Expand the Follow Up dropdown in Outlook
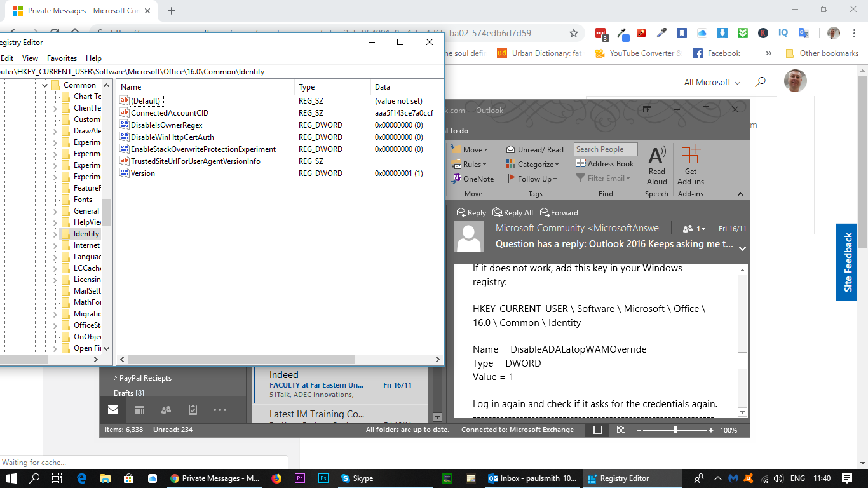 coord(555,179)
